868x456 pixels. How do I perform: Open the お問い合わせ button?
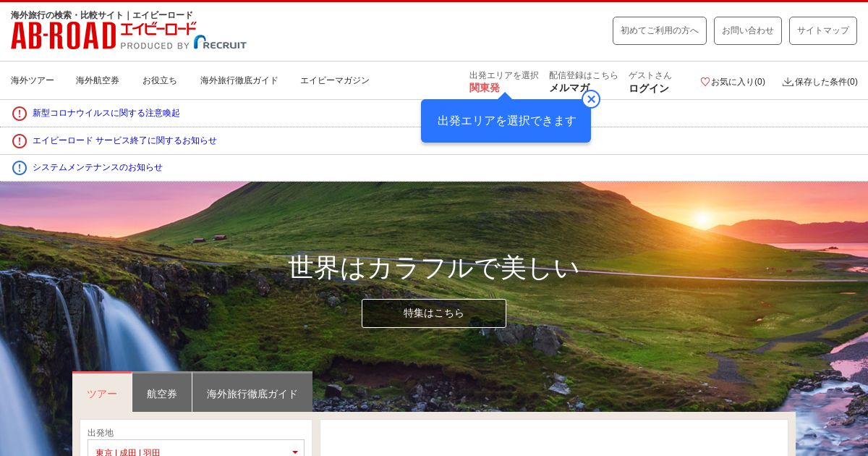(748, 30)
